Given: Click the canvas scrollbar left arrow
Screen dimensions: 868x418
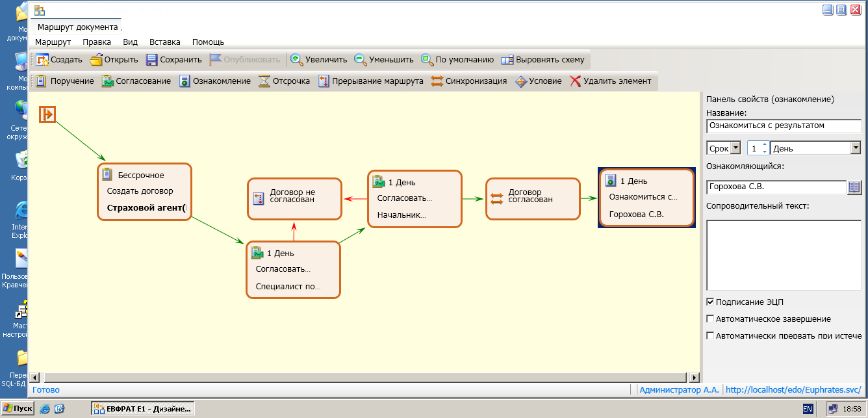Looking at the screenshot, I should [35, 377].
